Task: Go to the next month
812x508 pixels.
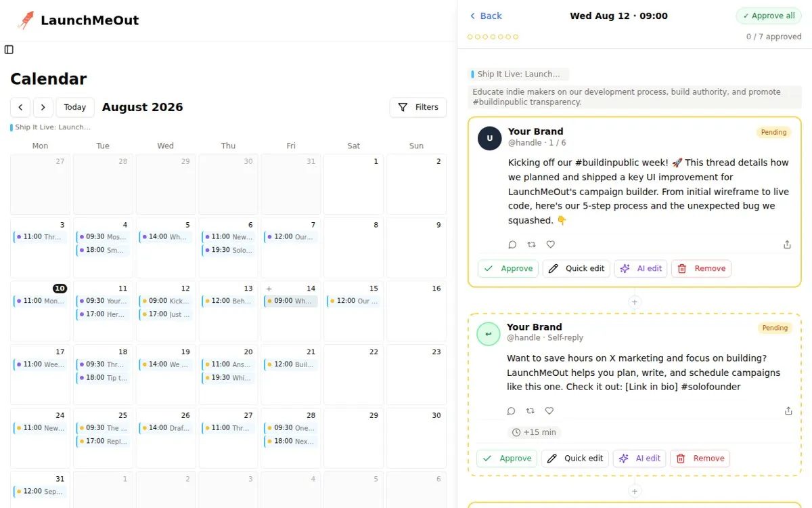Action: [x=43, y=107]
